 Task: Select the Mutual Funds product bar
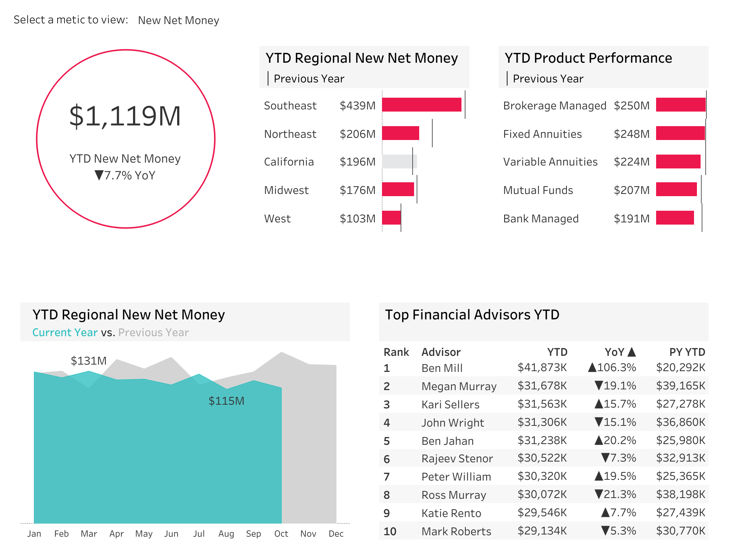pos(677,189)
